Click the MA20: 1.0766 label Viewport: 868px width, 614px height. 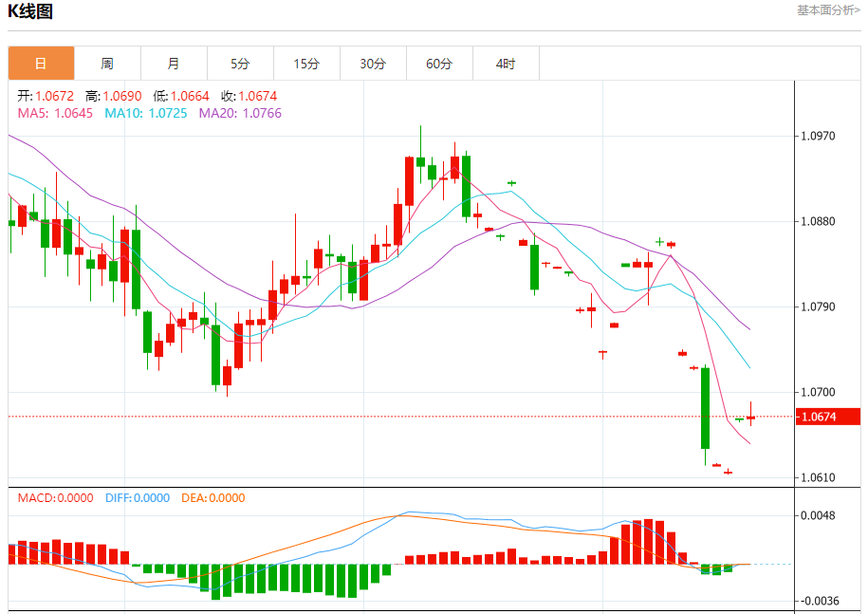[x=240, y=113]
